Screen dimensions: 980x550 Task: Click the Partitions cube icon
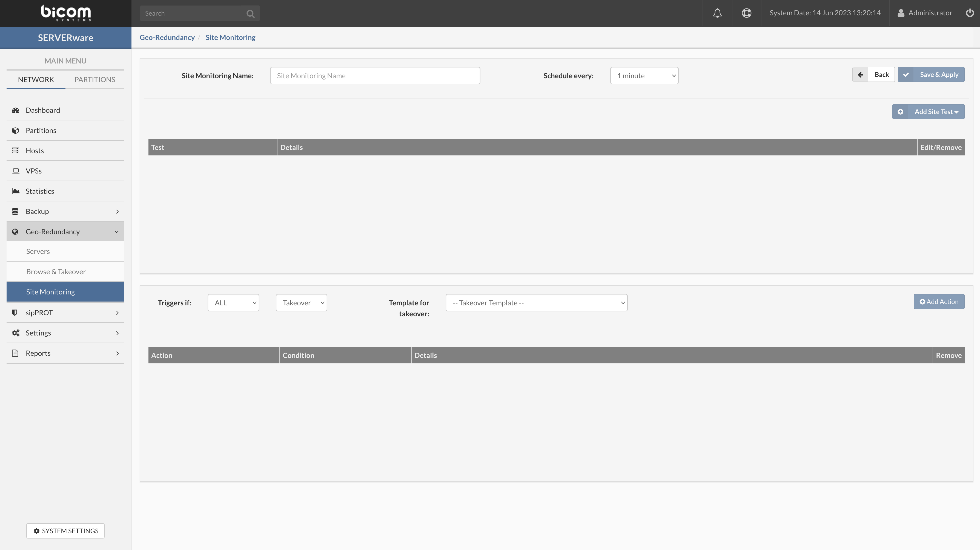(16, 130)
